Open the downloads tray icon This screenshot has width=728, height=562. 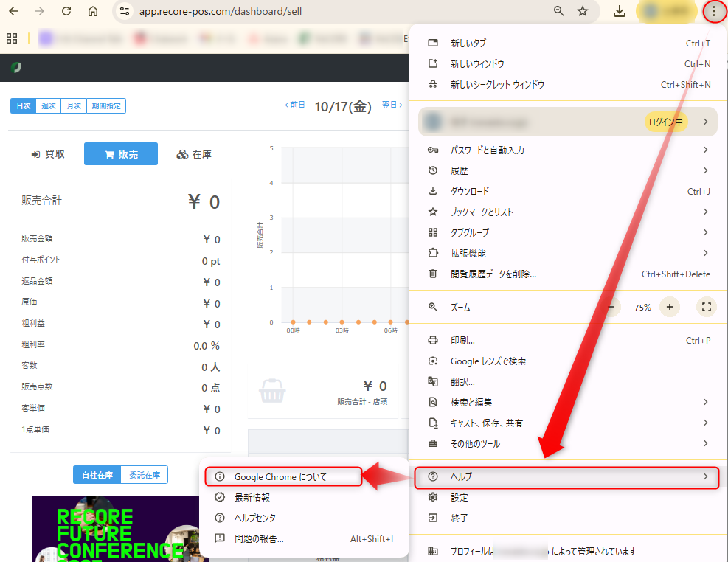620,11
